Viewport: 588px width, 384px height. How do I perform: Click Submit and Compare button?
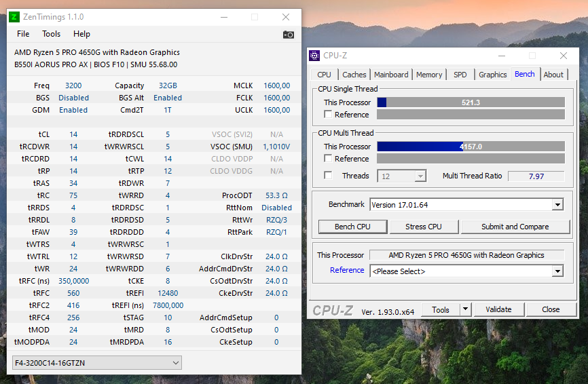515,227
